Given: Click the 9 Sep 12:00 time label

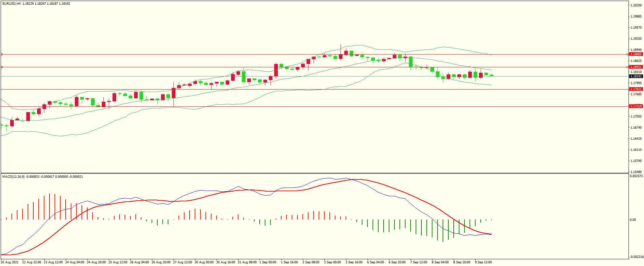Looking at the screenshot, I should 483,262.
